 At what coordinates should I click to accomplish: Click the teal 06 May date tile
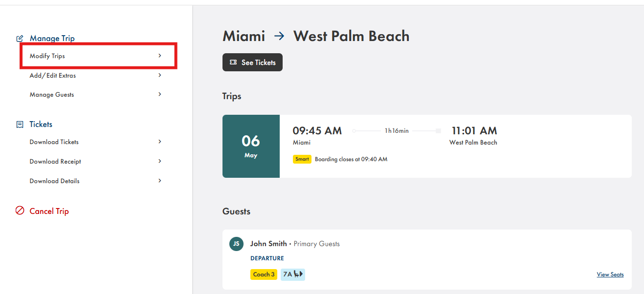(251, 147)
